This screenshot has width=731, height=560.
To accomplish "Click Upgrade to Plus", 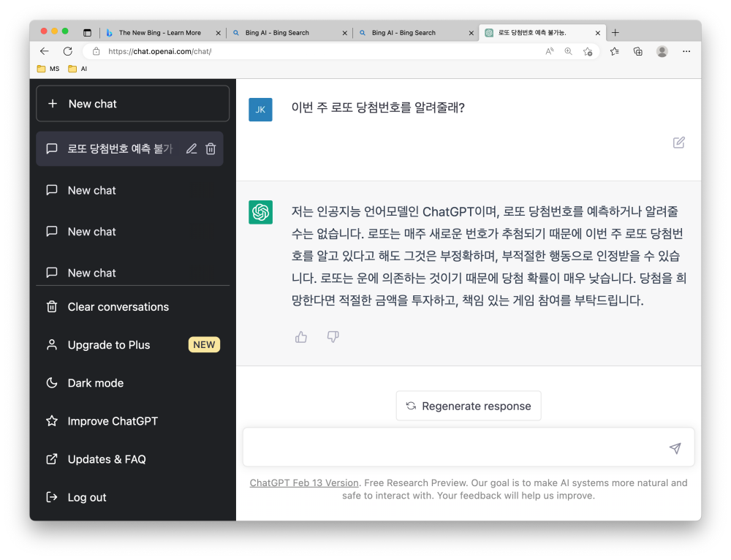I will [132, 345].
